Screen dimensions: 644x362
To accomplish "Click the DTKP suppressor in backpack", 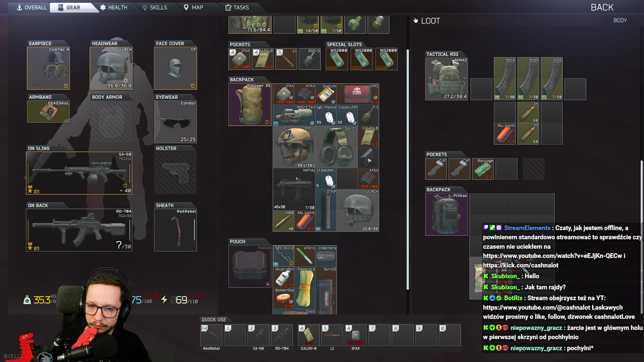I will tap(326, 210).
